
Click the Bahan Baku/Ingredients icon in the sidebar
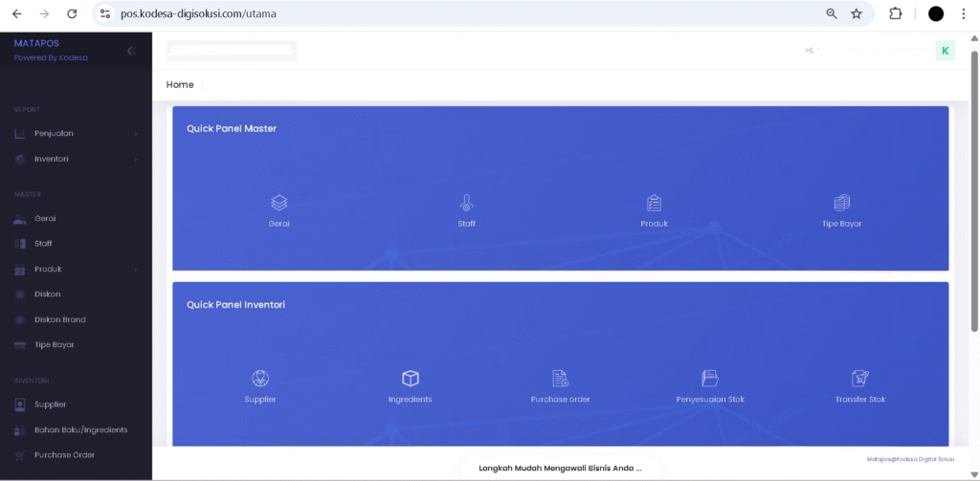coord(20,430)
